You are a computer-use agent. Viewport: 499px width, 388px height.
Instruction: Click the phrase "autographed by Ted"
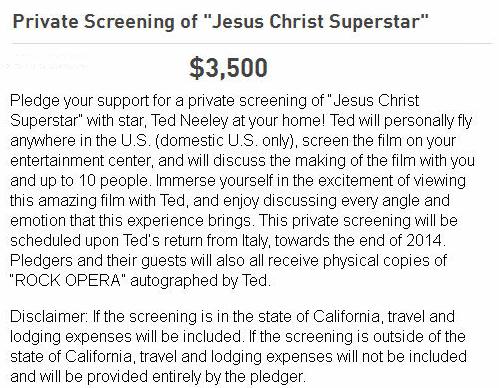point(199,281)
